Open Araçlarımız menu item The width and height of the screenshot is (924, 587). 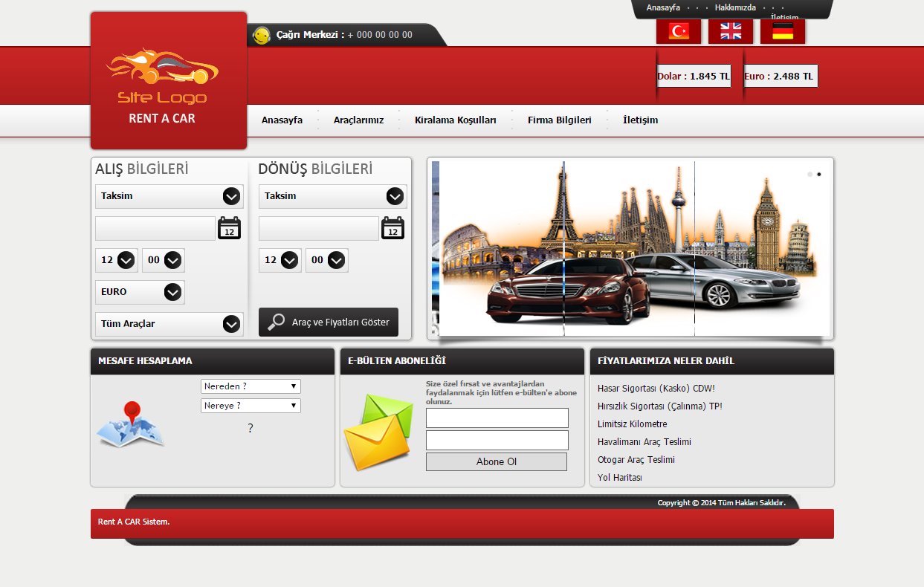tap(358, 120)
